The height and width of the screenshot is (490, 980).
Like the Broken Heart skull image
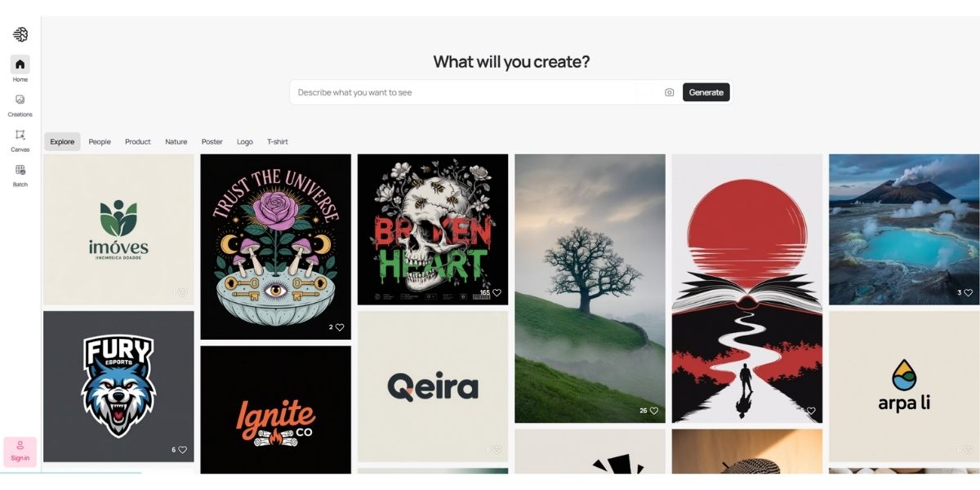(497, 293)
